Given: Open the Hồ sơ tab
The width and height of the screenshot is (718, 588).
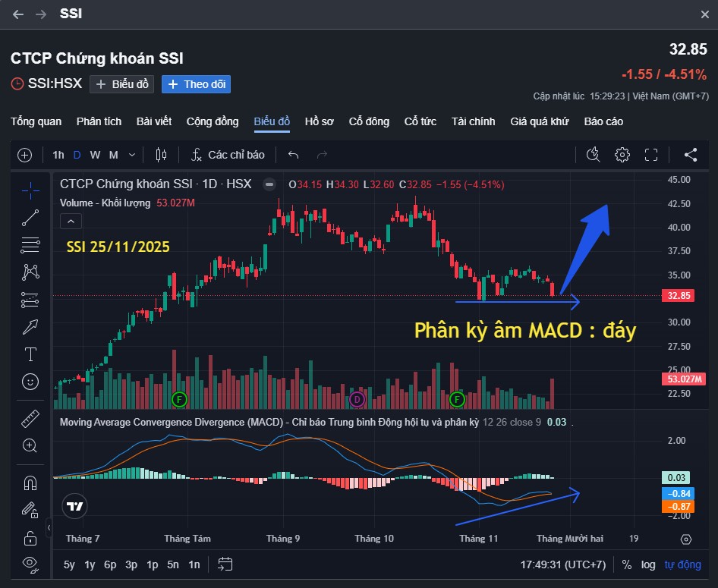Looking at the screenshot, I should (x=320, y=121).
